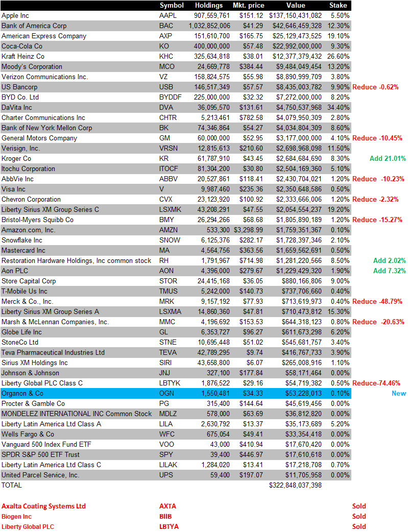Select the 'Value' column header
The image size is (408, 532).
point(296,6)
